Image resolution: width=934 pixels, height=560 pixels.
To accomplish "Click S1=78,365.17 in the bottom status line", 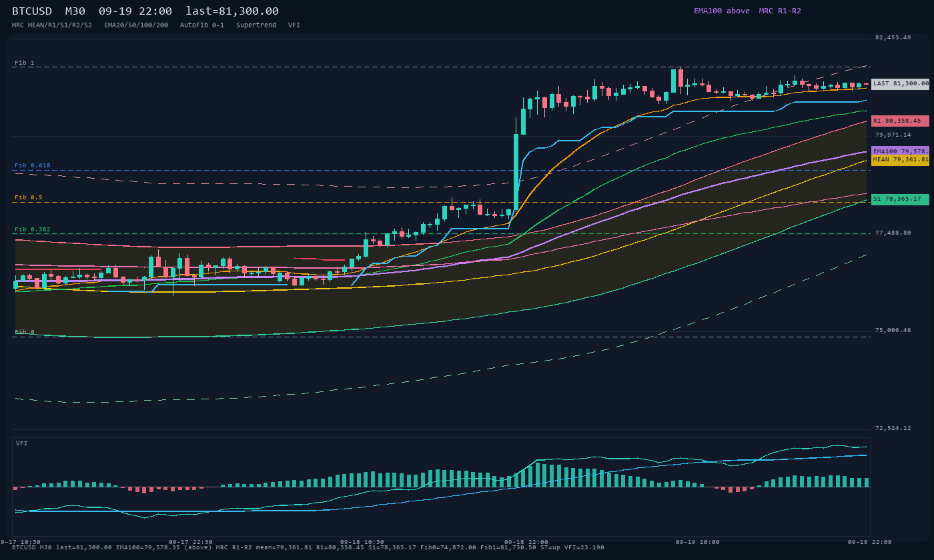I will pyautogui.click(x=392, y=547).
